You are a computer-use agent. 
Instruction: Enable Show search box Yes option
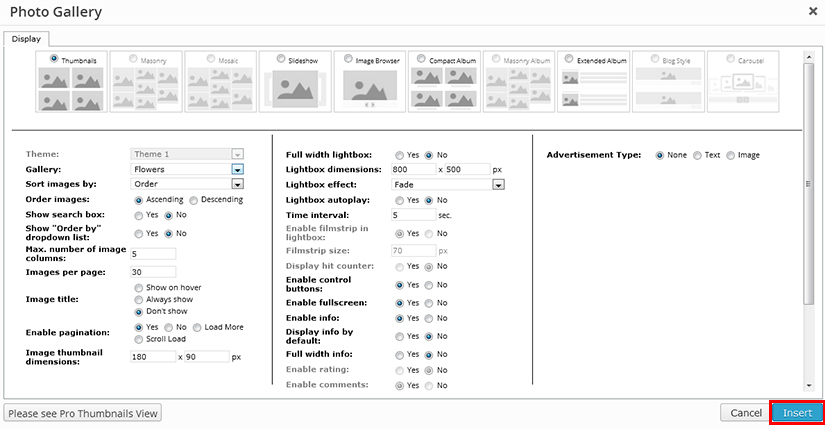pos(138,214)
